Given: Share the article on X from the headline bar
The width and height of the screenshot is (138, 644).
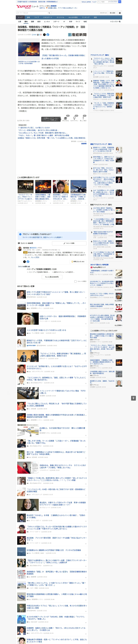Looking at the screenshot, I should (44, 35).
